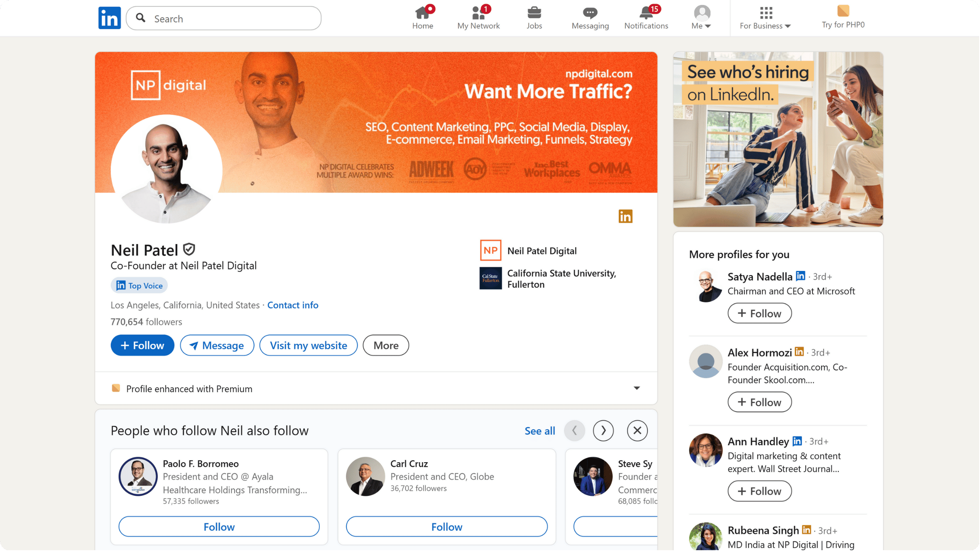Open Neil Patel's Contact info

(x=292, y=305)
